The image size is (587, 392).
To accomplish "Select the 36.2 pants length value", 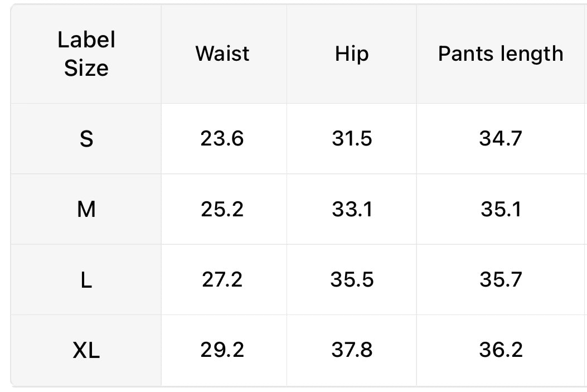I will (x=501, y=350).
